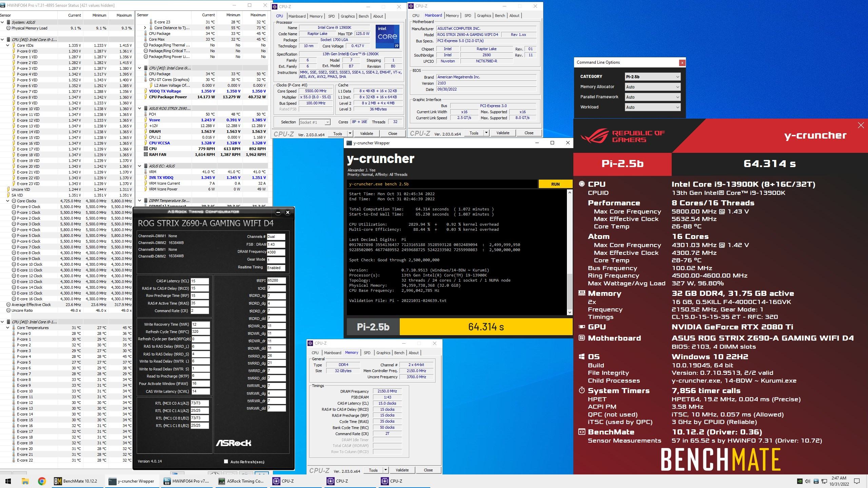Close ASRock Timing Configurator
The width and height of the screenshot is (868, 488).
tap(288, 212)
